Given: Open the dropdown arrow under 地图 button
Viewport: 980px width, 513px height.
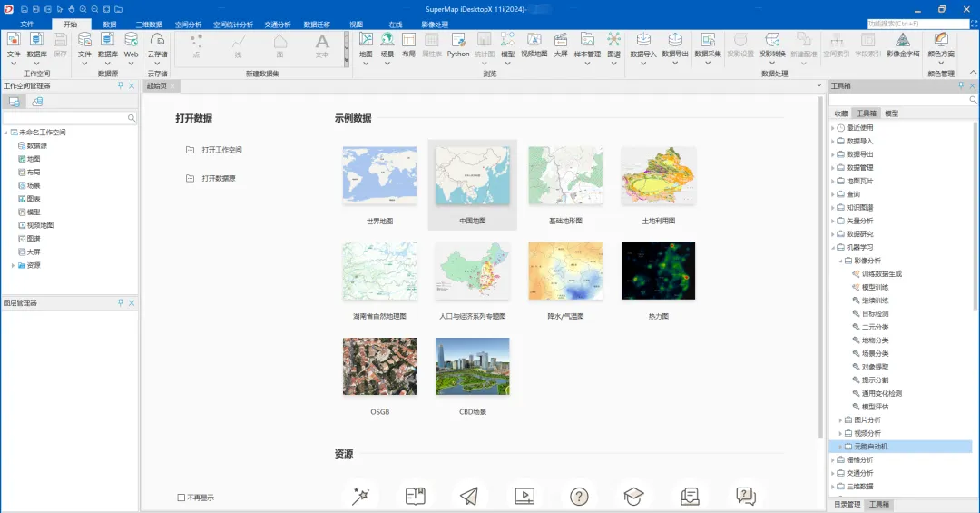Looking at the screenshot, I should click(x=366, y=64).
